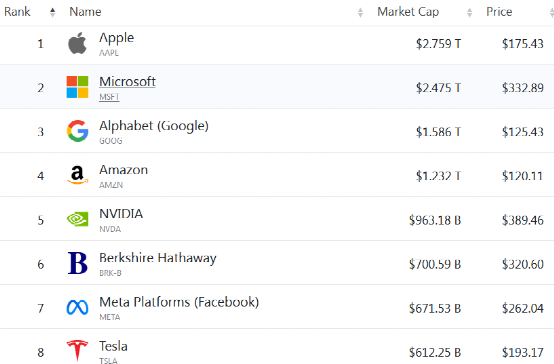Open the Alphabet (Google) company page
The image size is (554, 364).
tap(154, 126)
